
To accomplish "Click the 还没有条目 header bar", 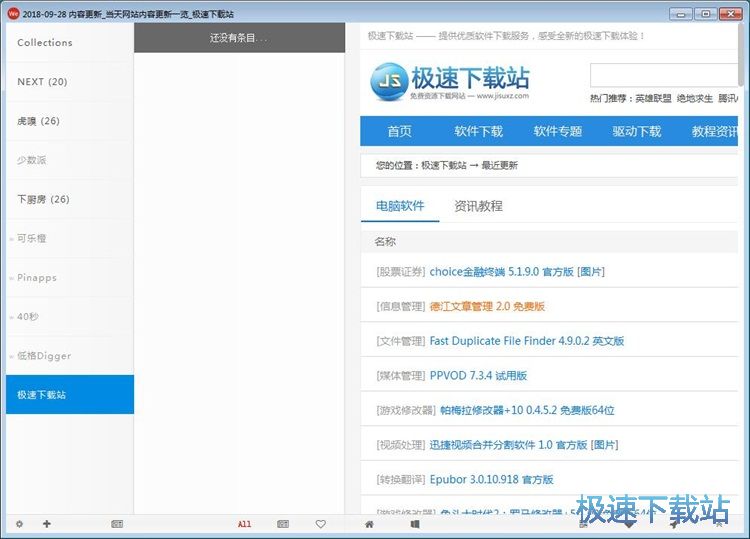I will (239, 38).
